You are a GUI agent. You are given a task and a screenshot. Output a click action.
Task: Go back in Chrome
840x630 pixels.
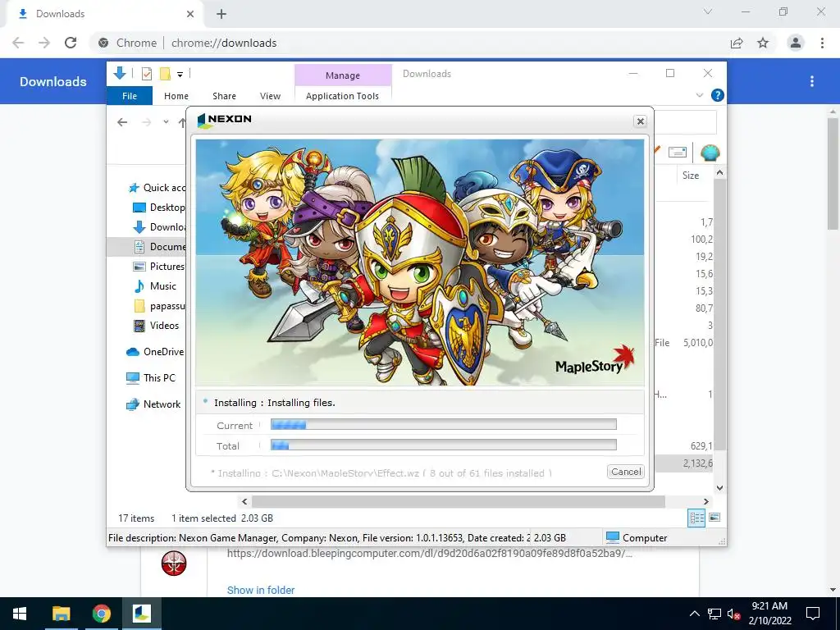tap(18, 43)
